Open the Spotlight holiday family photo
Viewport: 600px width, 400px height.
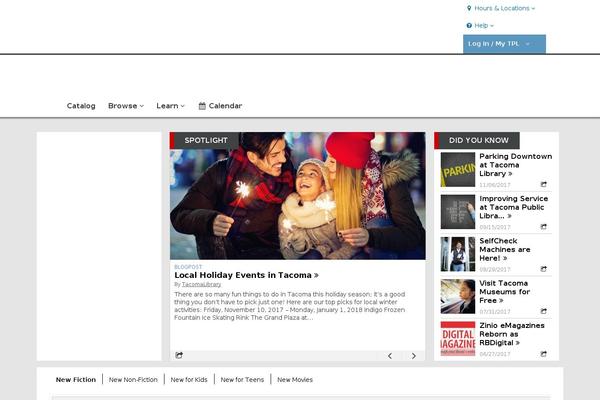(298, 196)
